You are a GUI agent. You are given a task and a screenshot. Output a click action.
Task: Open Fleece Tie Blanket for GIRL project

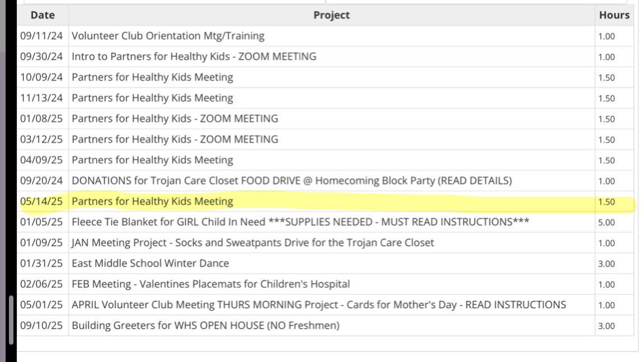pyautogui.click(x=300, y=222)
